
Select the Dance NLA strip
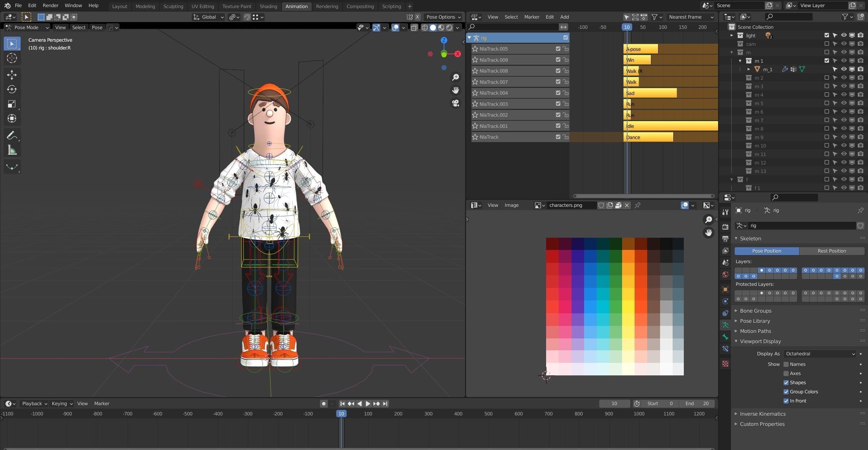[648, 137]
